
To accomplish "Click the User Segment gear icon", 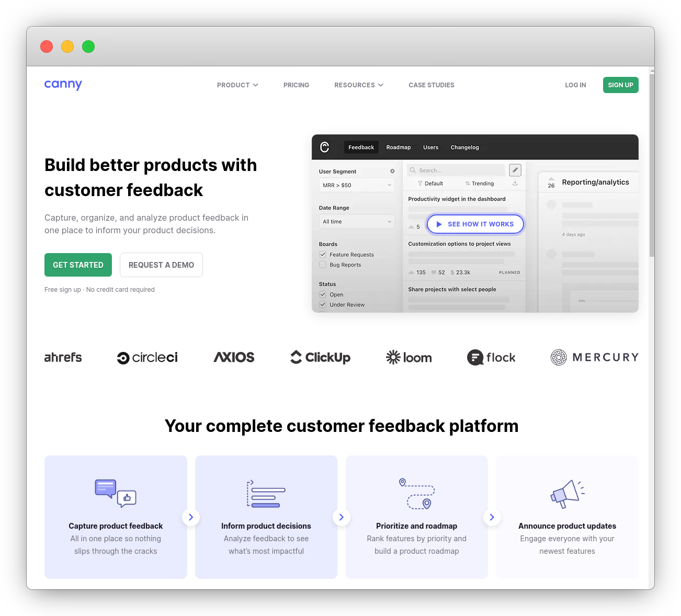I will [x=392, y=171].
